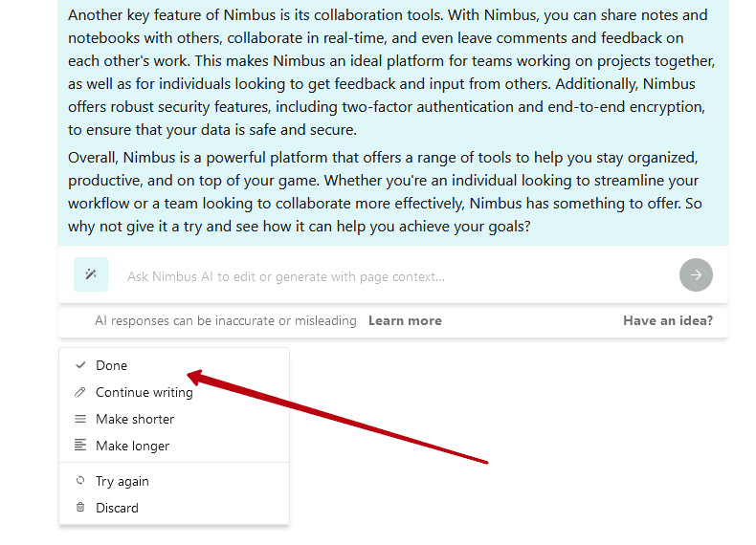Click the 'AI responses can be inaccurate' notice
756x545 pixels.
(x=226, y=321)
